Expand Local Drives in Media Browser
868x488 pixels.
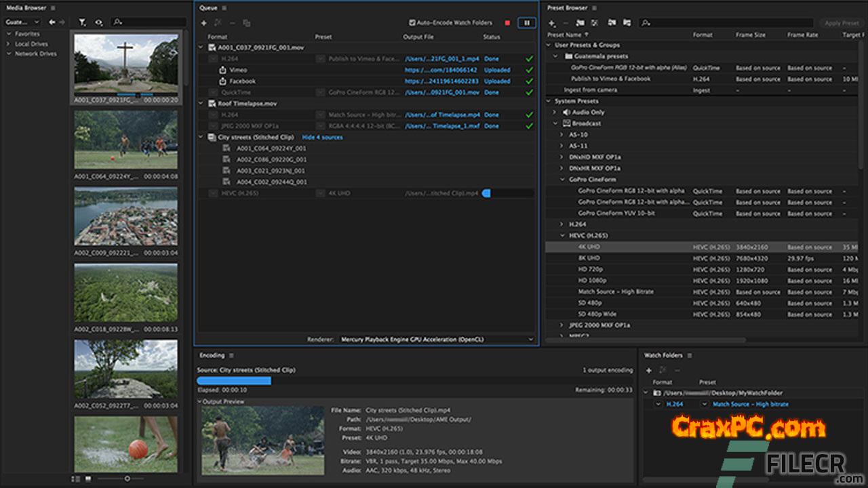9,44
